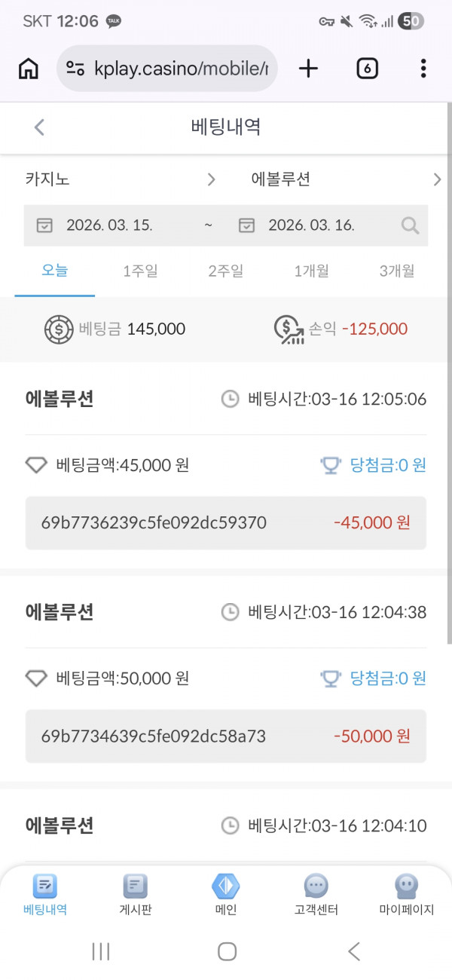Open the date range search with magnifier icon
This screenshot has height=980, width=452.
pyautogui.click(x=409, y=225)
